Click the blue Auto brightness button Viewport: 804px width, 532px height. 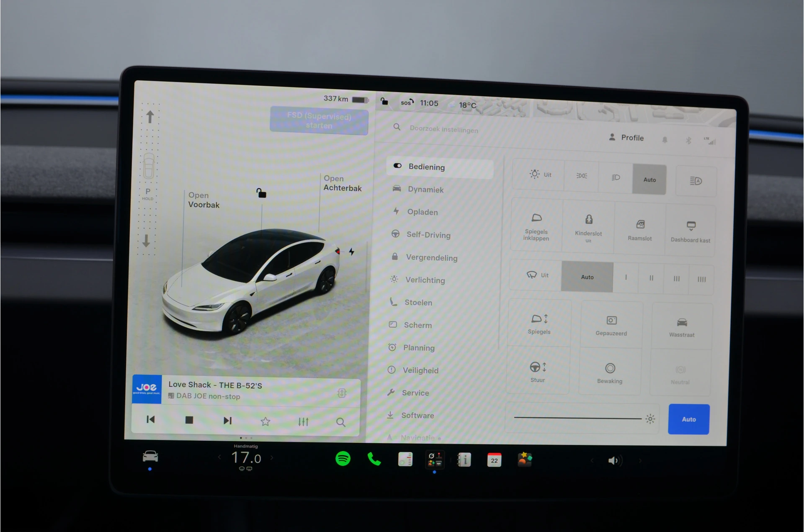[x=689, y=419]
